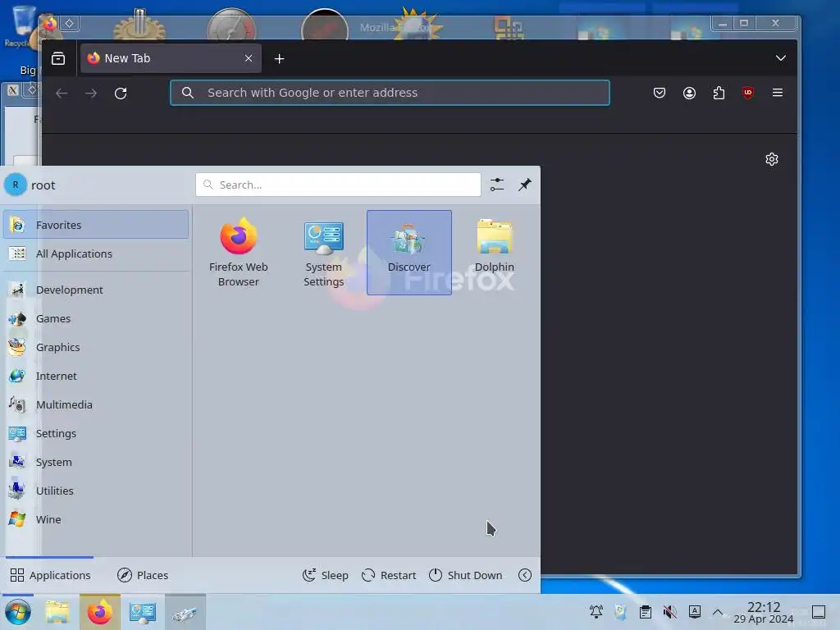Open Firefox hamburger application menu
Image resolution: width=840 pixels, height=630 pixels.
pyautogui.click(x=778, y=93)
